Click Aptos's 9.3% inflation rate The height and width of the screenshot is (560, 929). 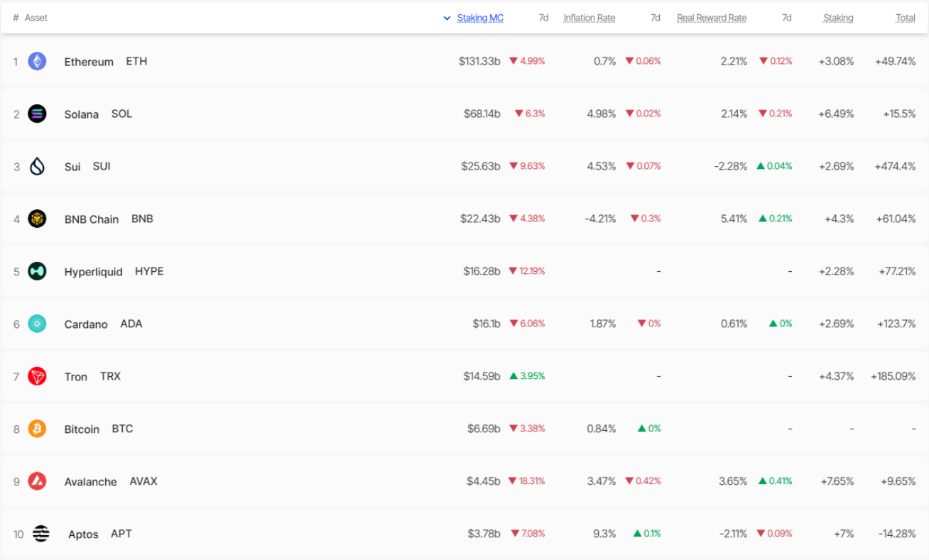(604, 534)
